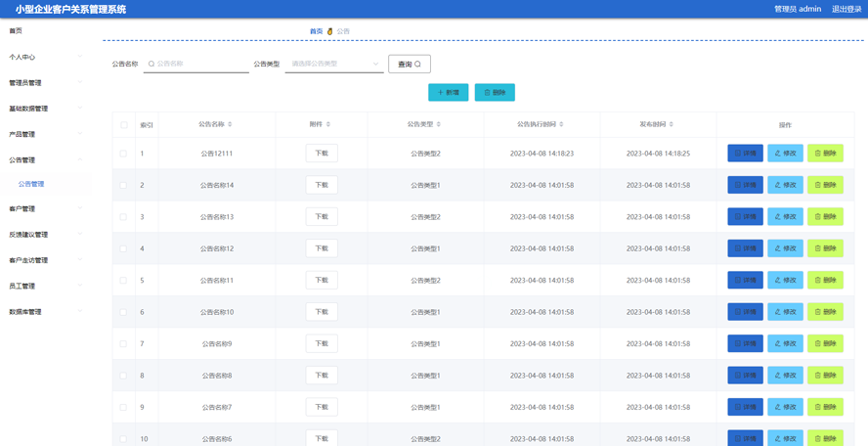
Task: Click the 索引 column header
Action: tap(147, 125)
